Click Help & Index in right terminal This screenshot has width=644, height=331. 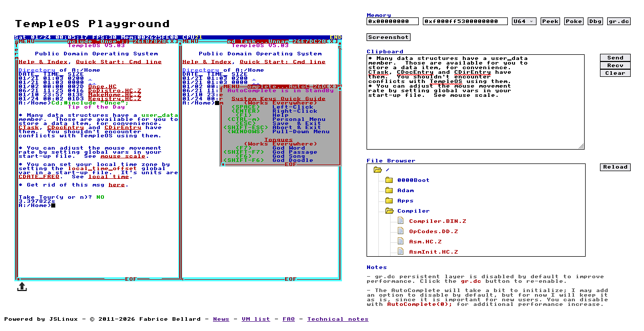click(x=207, y=62)
